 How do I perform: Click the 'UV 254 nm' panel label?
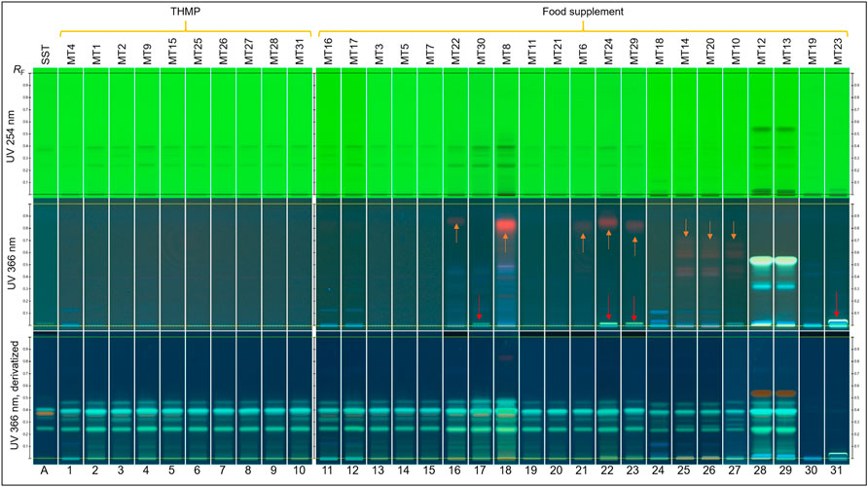(x=11, y=135)
